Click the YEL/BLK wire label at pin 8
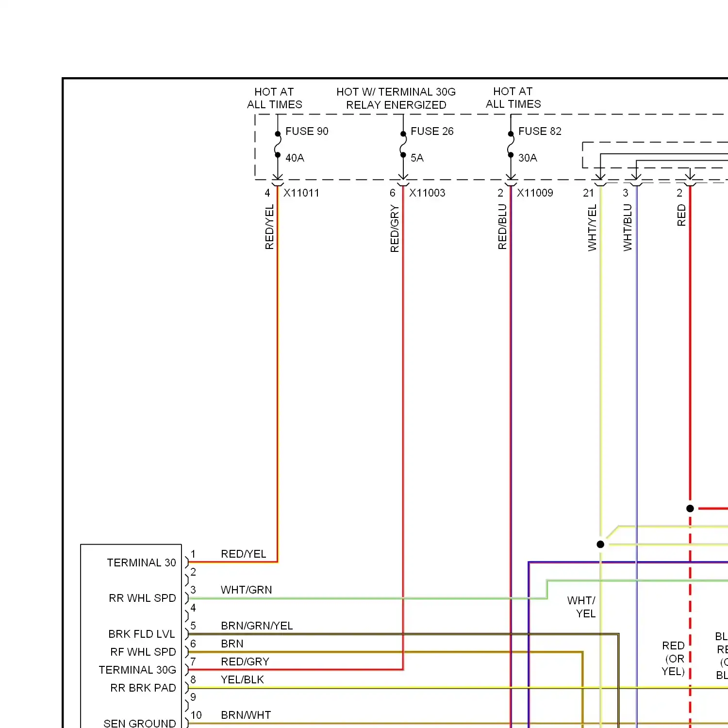The width and height of the screenshot is (728, 728). pos(242,680)
